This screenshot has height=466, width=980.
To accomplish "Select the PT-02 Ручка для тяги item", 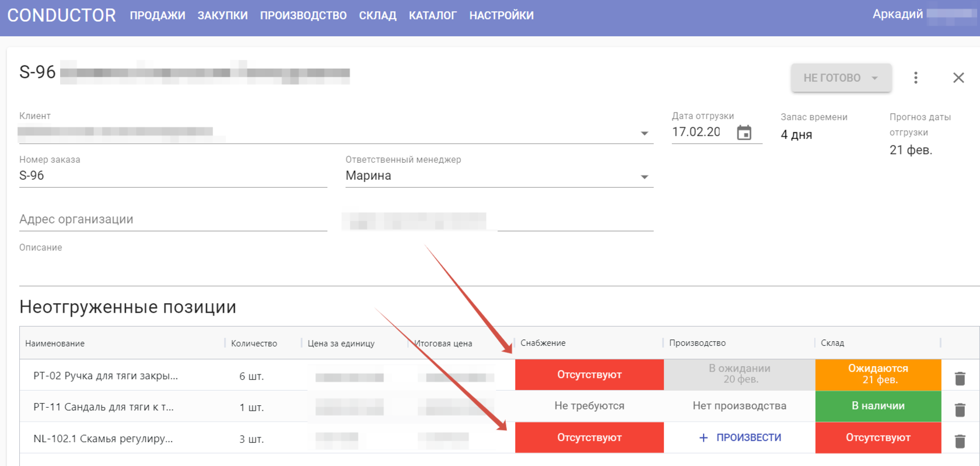I will (106, 376).
